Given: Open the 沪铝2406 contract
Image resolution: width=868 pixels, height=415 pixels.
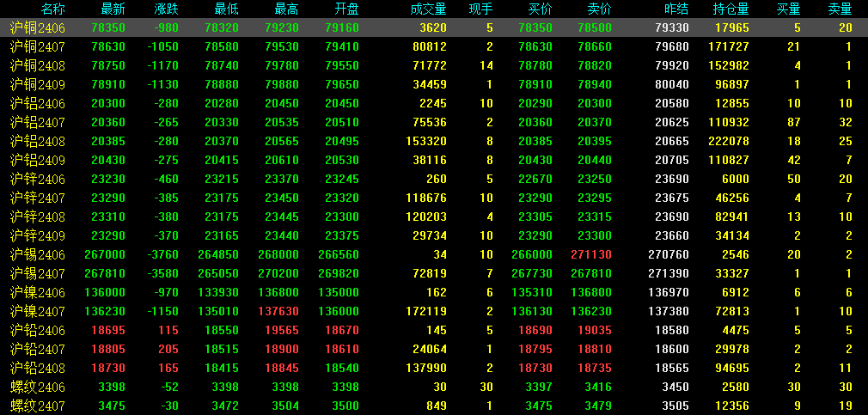Looking at the screenshot, I should click(x=37, y=103).
